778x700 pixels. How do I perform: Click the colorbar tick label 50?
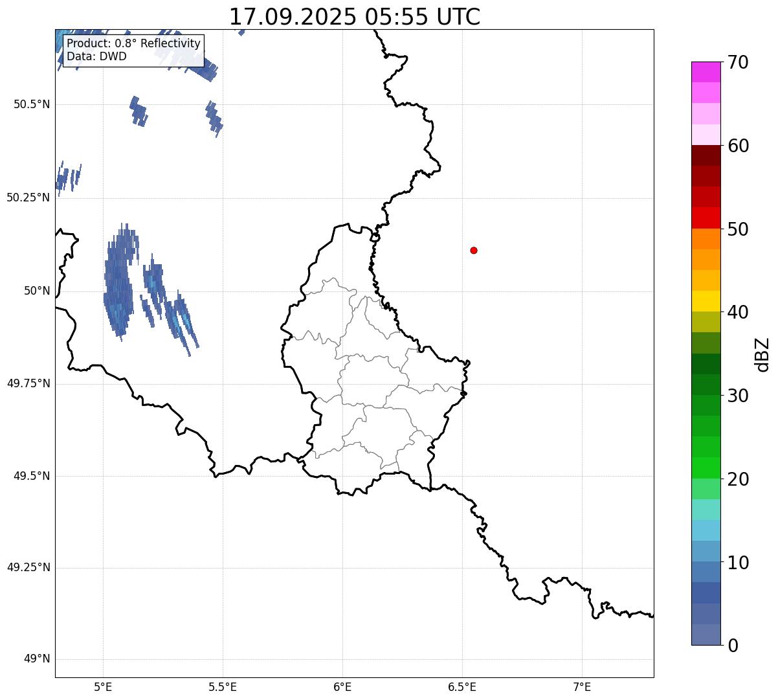click(x=737, y=229)
